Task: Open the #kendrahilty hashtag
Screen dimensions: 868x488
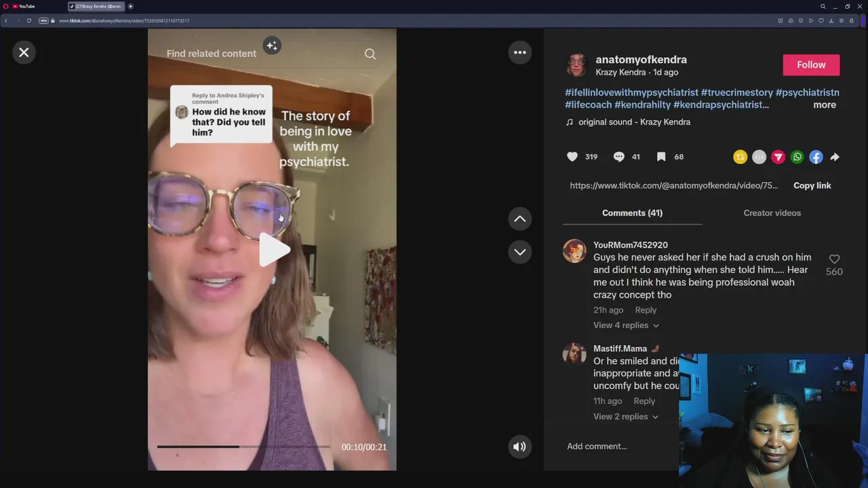Action: click(642, 105)
